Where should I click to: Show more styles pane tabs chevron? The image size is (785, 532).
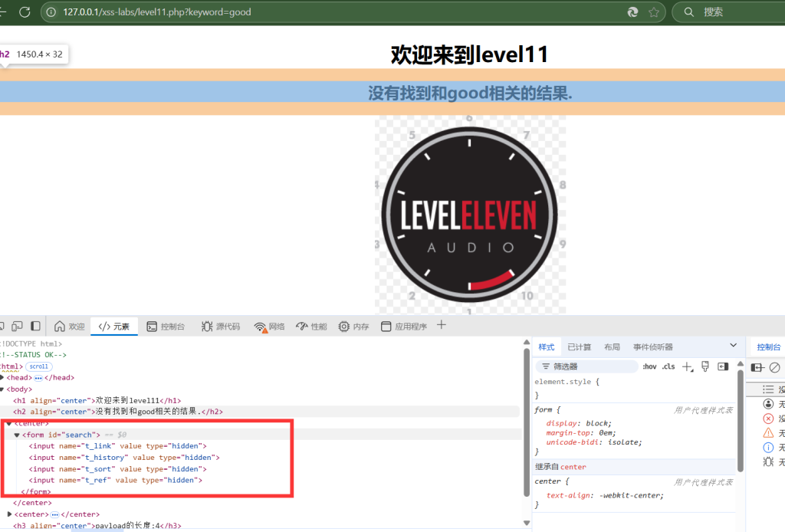click(734, 345)
